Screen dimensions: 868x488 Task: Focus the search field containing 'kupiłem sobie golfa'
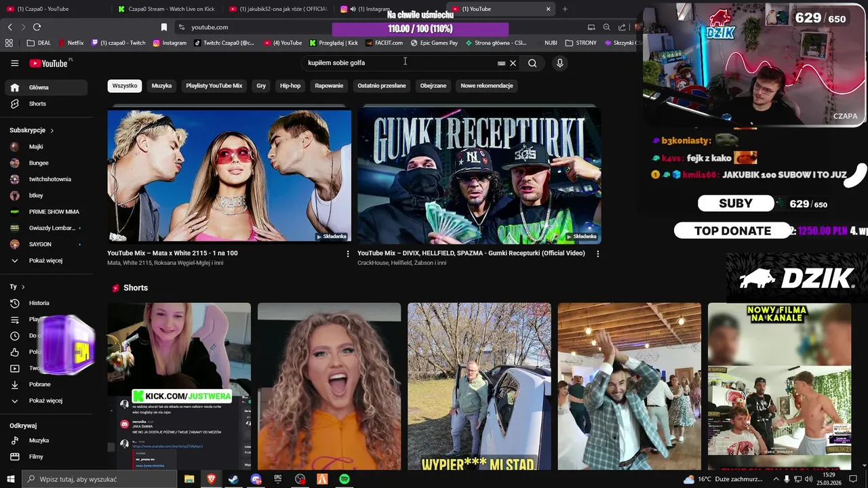[400, 63]
